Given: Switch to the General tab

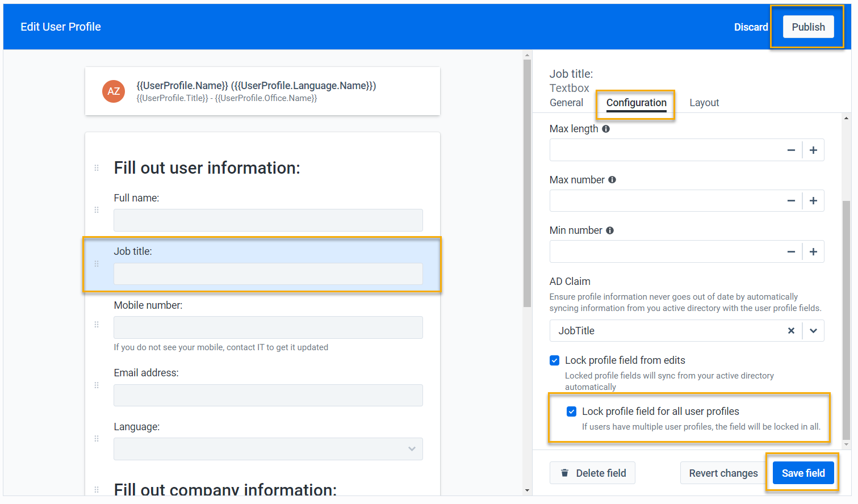Looking at the screenshot, I should point(566,103).
